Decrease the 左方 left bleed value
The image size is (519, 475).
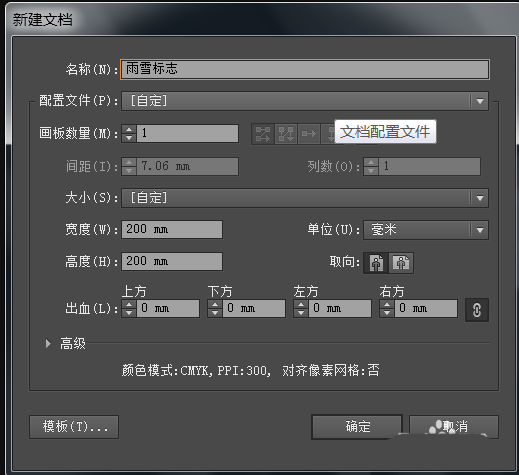(x=301, y=313)
